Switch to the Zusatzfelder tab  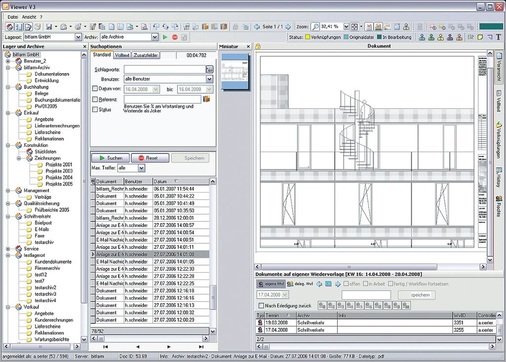pos(146,55)
